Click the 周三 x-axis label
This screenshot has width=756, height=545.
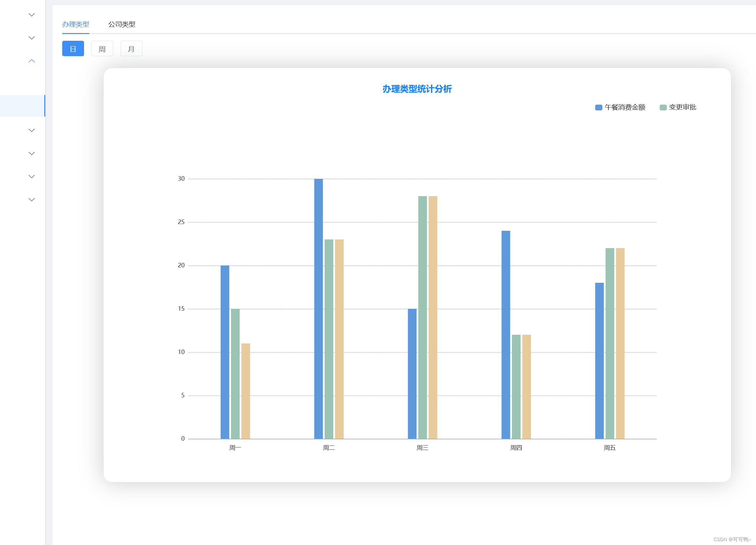tap(422, 448)
